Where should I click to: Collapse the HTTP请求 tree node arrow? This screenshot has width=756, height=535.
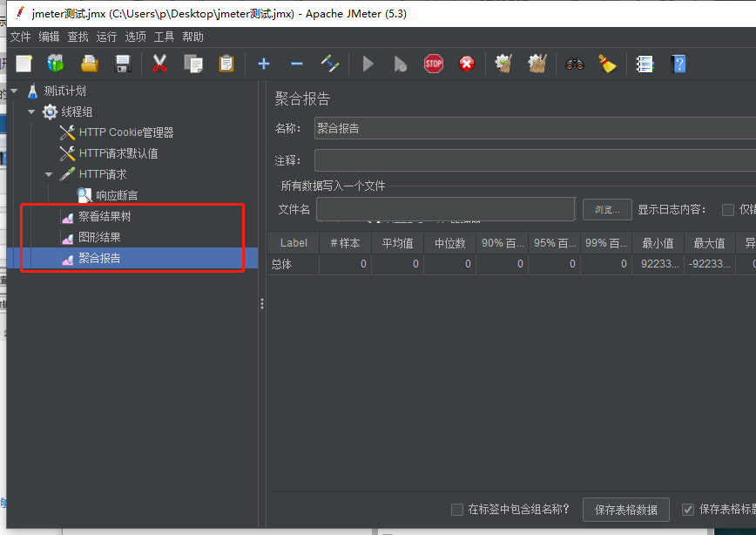[x=49, y=174]
